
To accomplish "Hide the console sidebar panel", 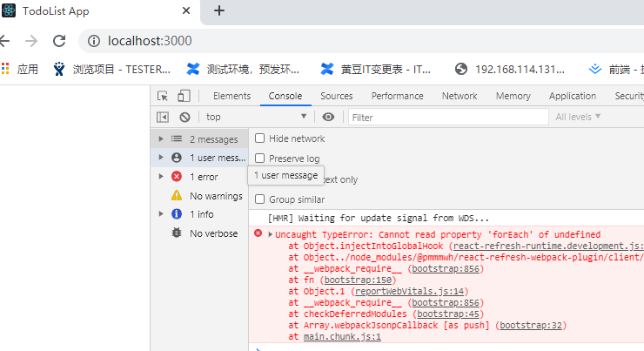I will point(163,117).
